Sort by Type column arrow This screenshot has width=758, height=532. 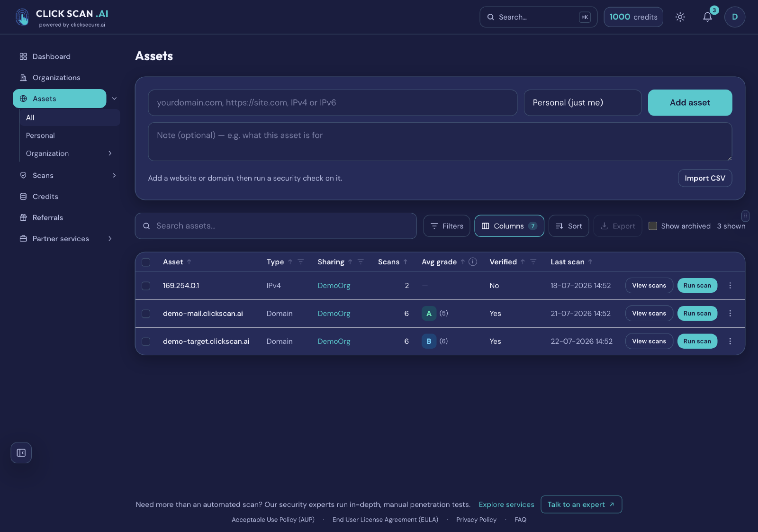(x=290, y=262)
